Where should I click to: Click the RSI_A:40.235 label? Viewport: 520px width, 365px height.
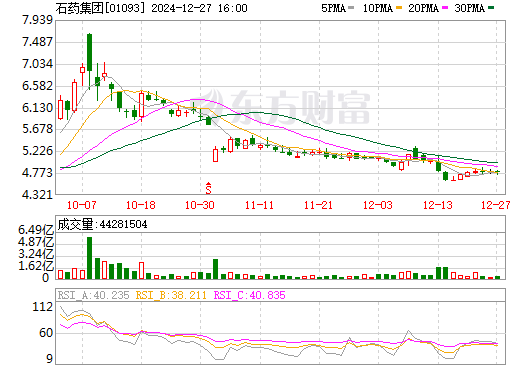point(93,295)
